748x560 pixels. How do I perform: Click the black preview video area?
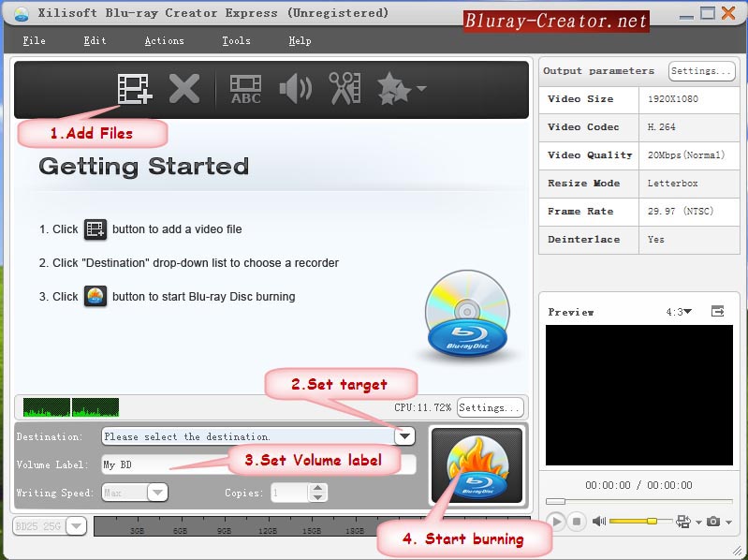(639, 395)
